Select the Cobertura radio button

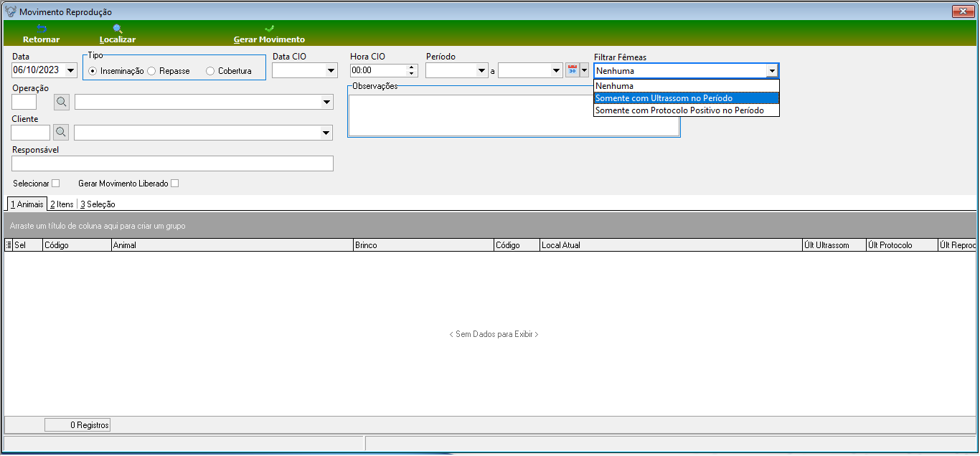tap(210, 71)
